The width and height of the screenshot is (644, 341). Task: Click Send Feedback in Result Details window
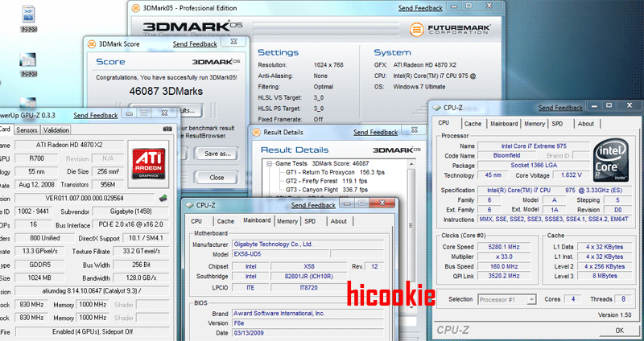coord(375,132)
